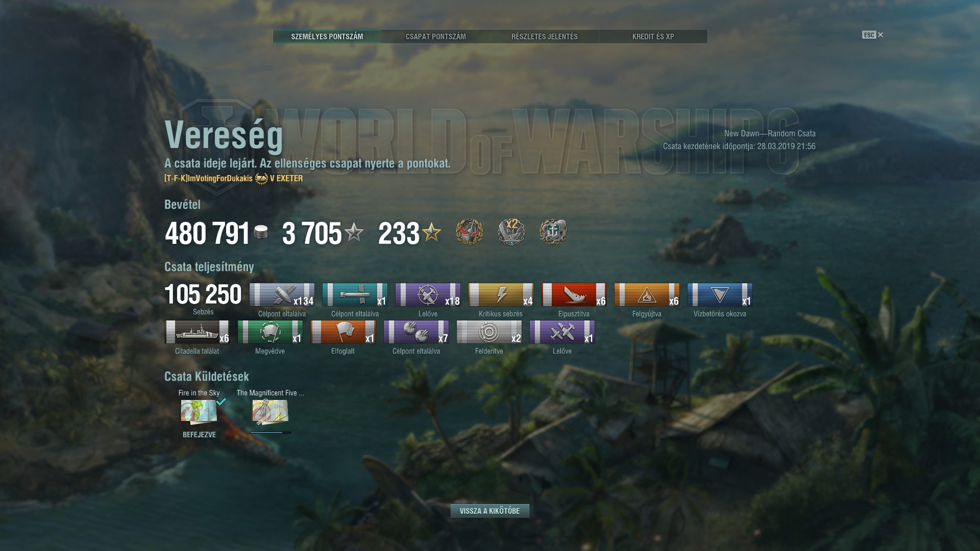Click the x2 achievement medal icon
Viewport: 980px width, 551px height.
click(511, 232)
